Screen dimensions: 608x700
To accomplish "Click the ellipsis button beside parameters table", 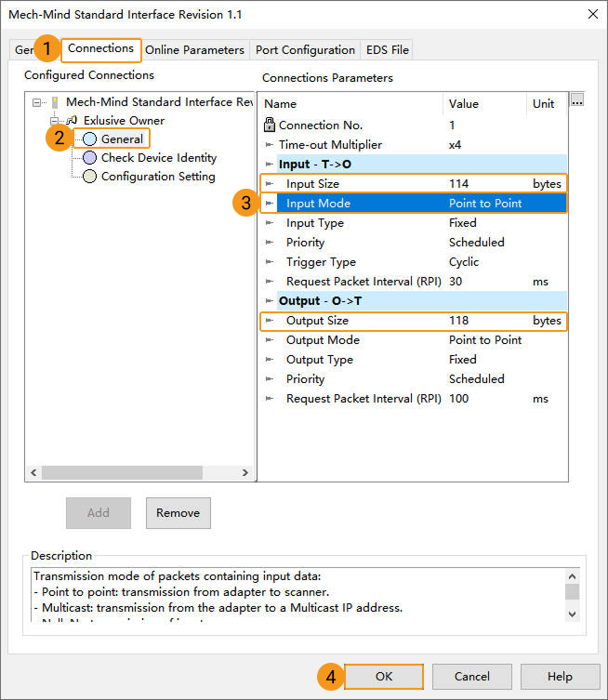I will (577, 100).
